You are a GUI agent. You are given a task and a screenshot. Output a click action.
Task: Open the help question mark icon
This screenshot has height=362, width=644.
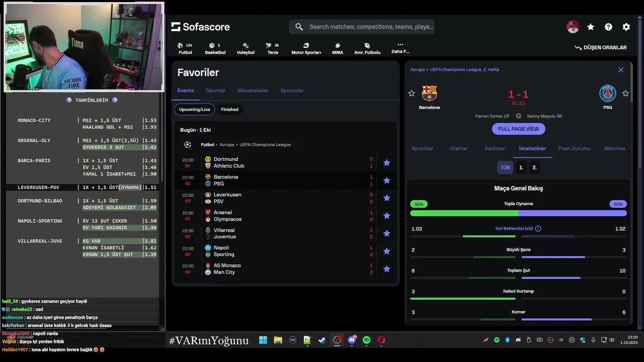coord(608,27)
